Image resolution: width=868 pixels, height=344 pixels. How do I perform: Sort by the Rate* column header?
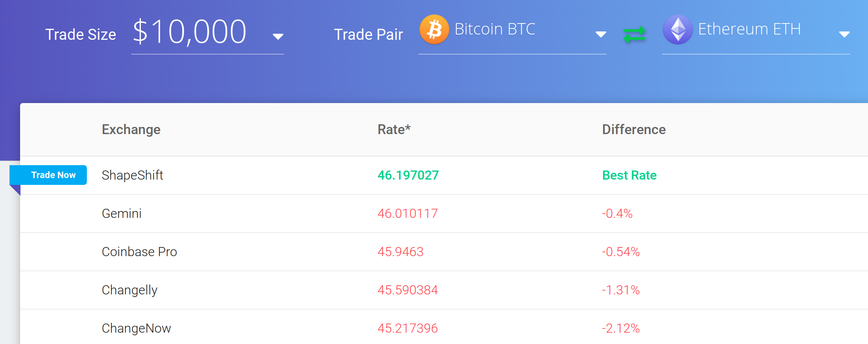394,130
